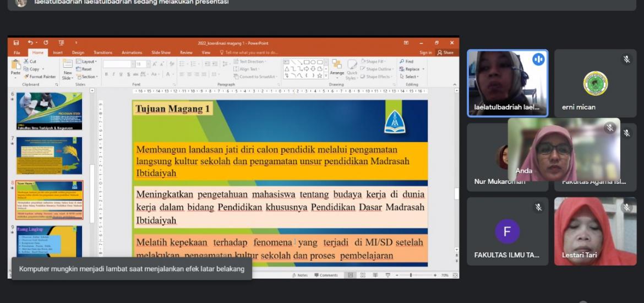
Task: Click the Share button
Action: pyautogui.click(x=445, y=52)
